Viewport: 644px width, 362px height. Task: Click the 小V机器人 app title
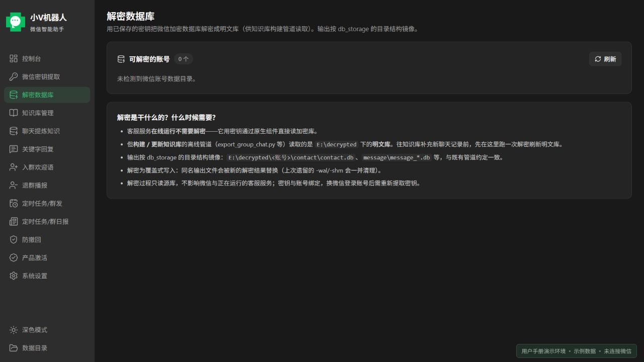(x=48, y=18)
